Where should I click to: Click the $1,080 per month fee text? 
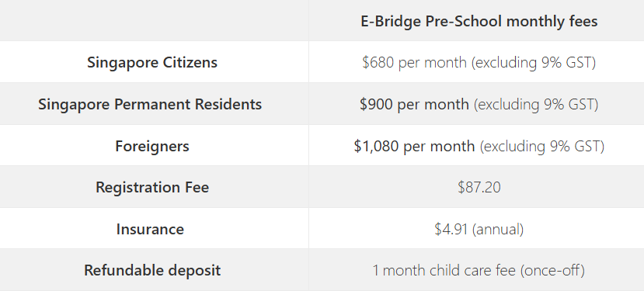point(414,146)
